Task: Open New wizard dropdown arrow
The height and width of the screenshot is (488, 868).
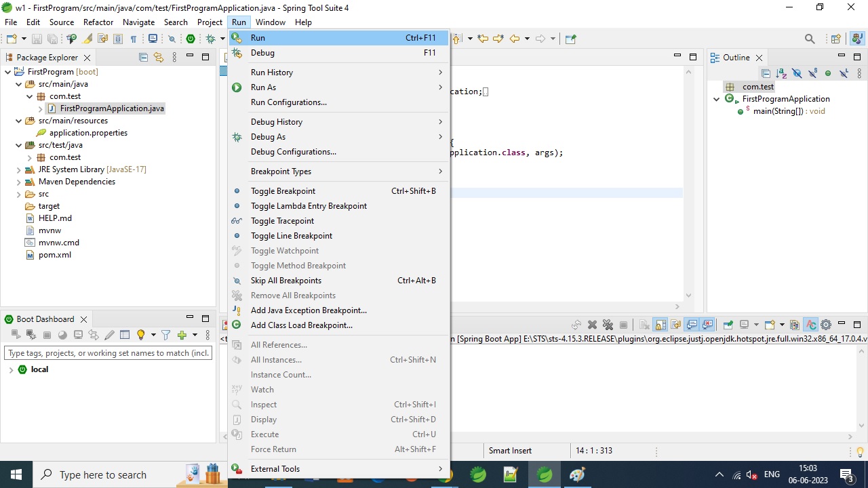Action: pos(24,39)
